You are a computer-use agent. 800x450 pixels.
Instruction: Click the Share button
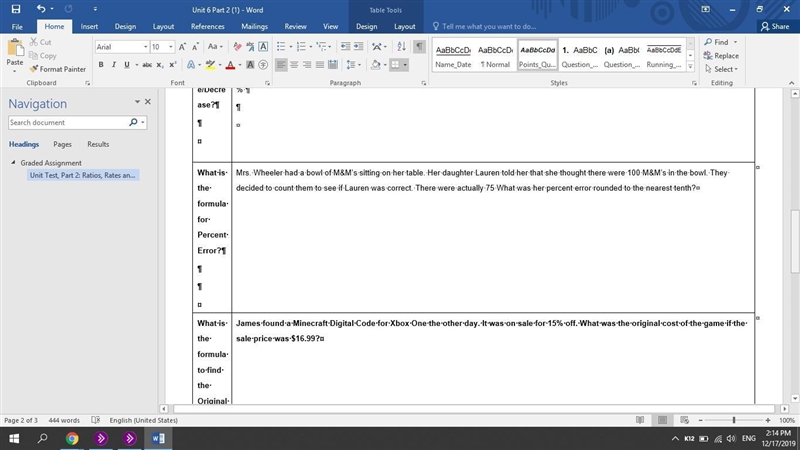[x=775, y=27]
